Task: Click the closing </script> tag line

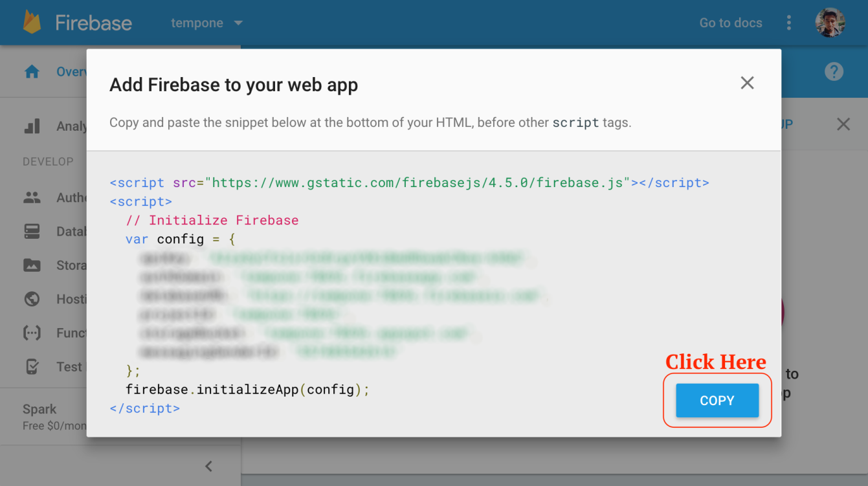Action: (145, 408)
